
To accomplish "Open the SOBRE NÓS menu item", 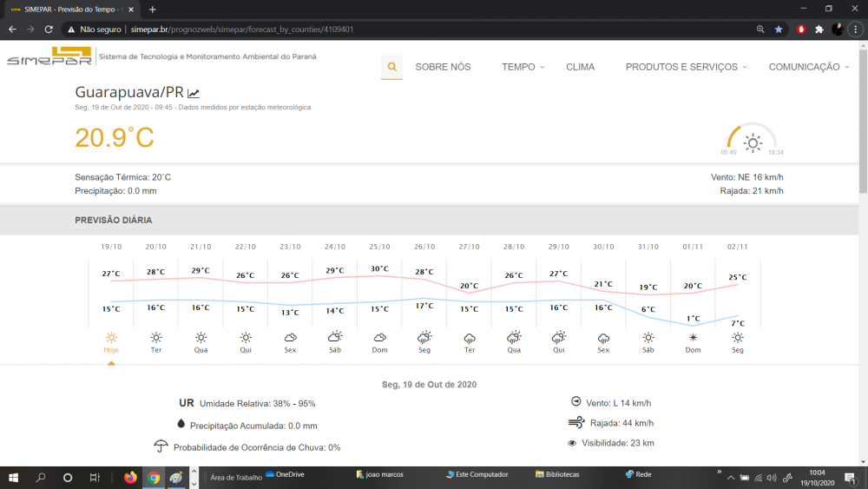I will coord(443,67).
